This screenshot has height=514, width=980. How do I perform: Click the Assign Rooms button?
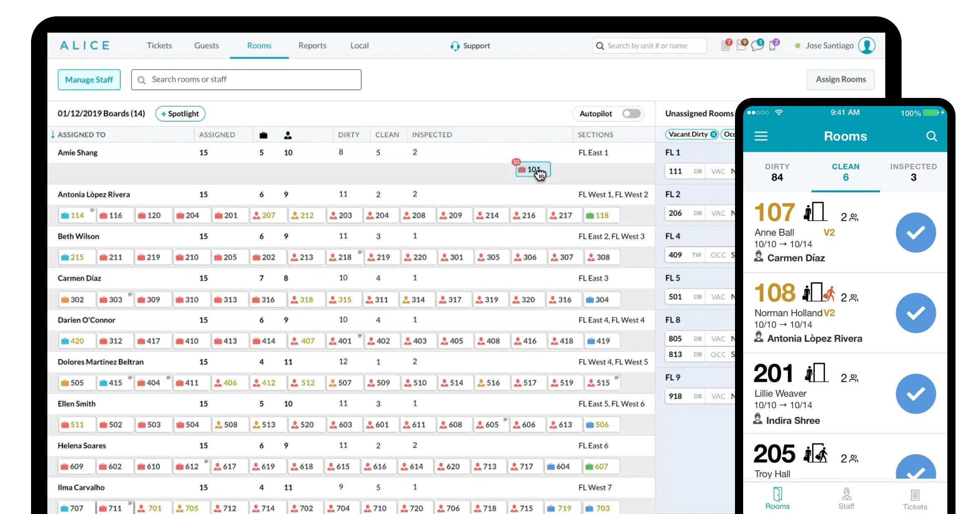[840, 80]
